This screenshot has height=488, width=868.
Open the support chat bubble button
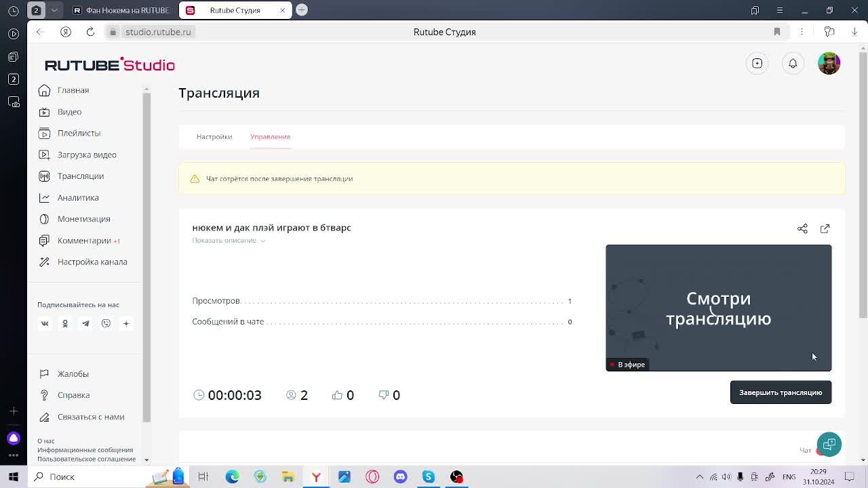click(829, 444)
